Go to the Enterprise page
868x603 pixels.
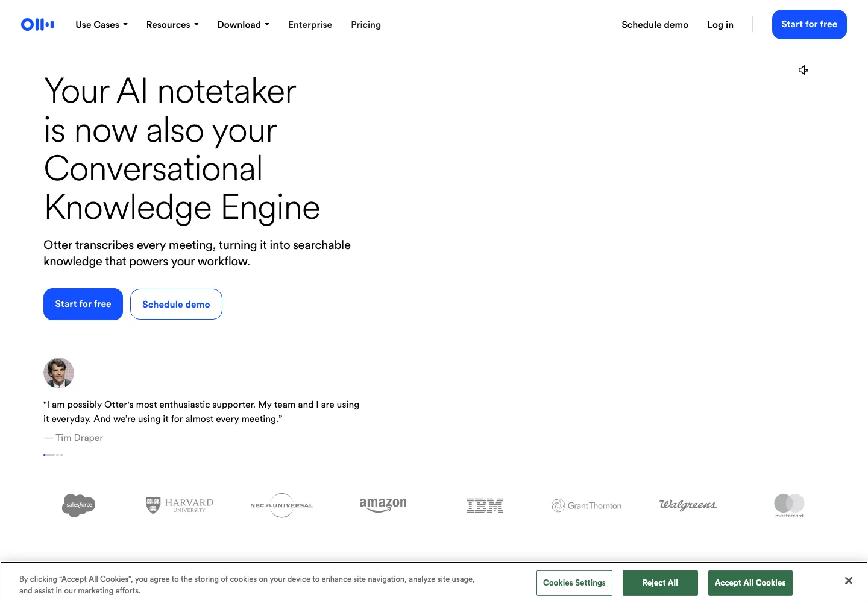pos(310,25)
